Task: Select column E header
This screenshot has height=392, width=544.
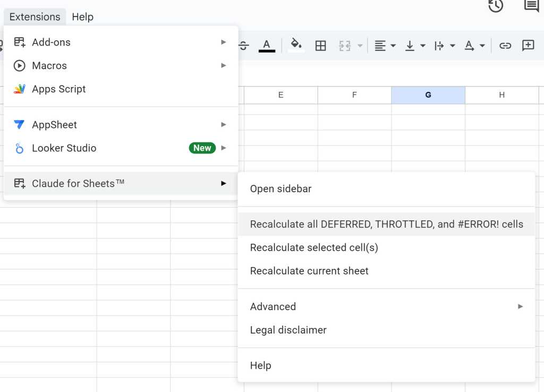Action: coord(280,95)
